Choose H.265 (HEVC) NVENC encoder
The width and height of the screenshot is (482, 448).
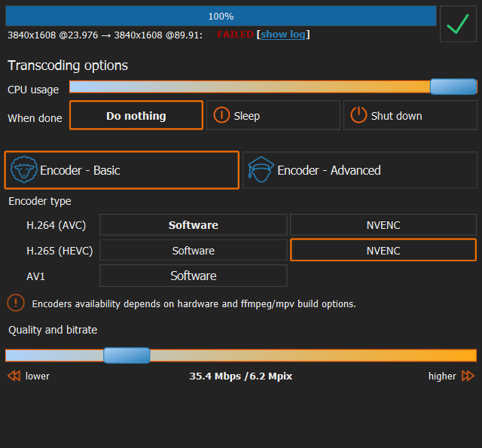(383, 251)
